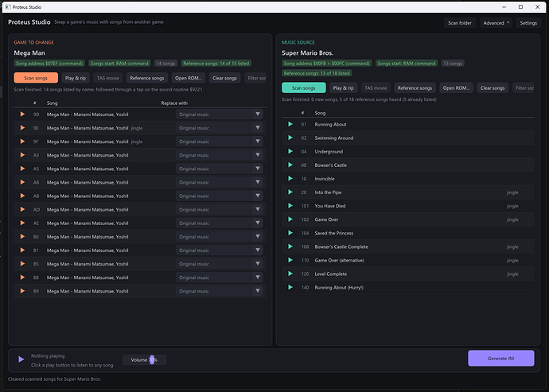Play the Running About song
Image resolution: width=549 pixels, height=392 pixels.
click(x=290, y=124)
